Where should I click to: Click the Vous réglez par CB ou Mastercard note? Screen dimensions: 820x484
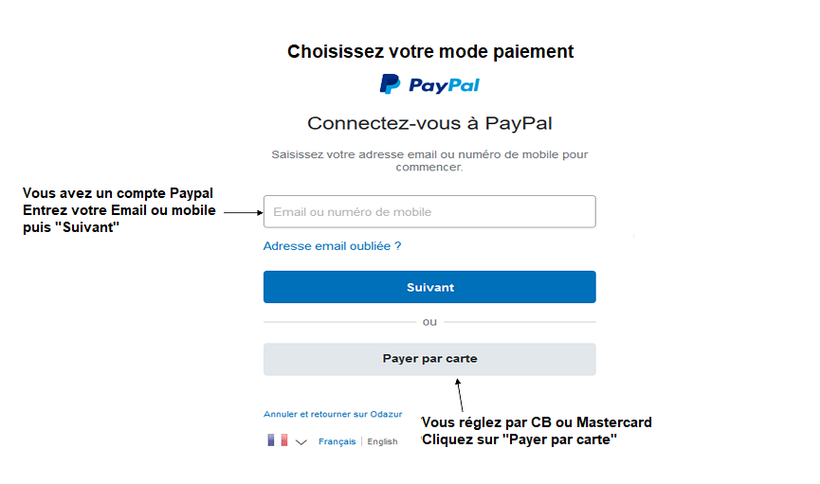coord(537,422)
